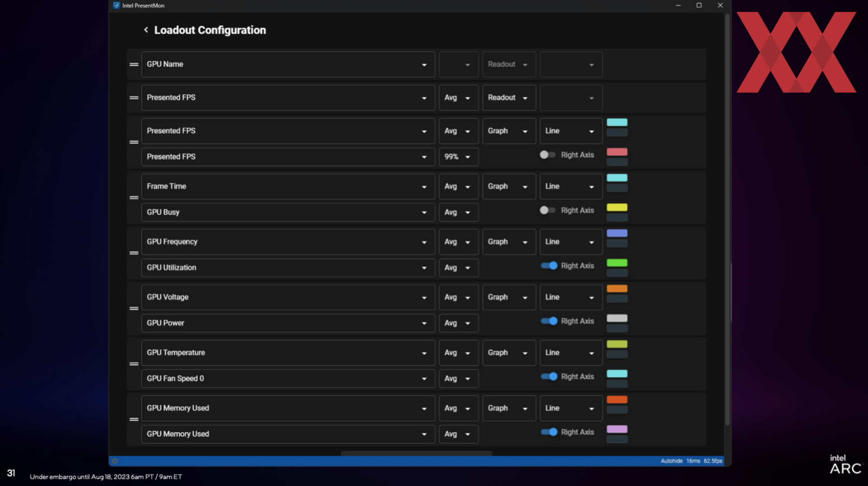This screenshot has height=486, width=868.
Task: Pick the yellow line color swatch for GPU Busy
Action: [617, 208]
